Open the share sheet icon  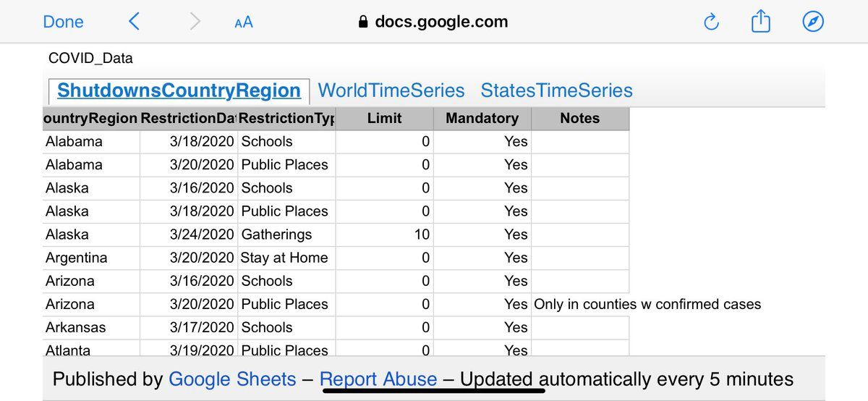click(761, 22)
